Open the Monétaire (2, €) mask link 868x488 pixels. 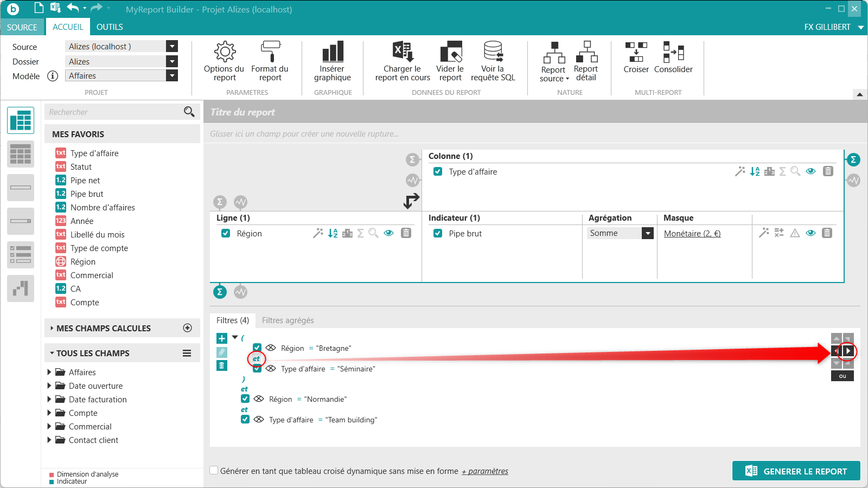click(x=692, y=234)
